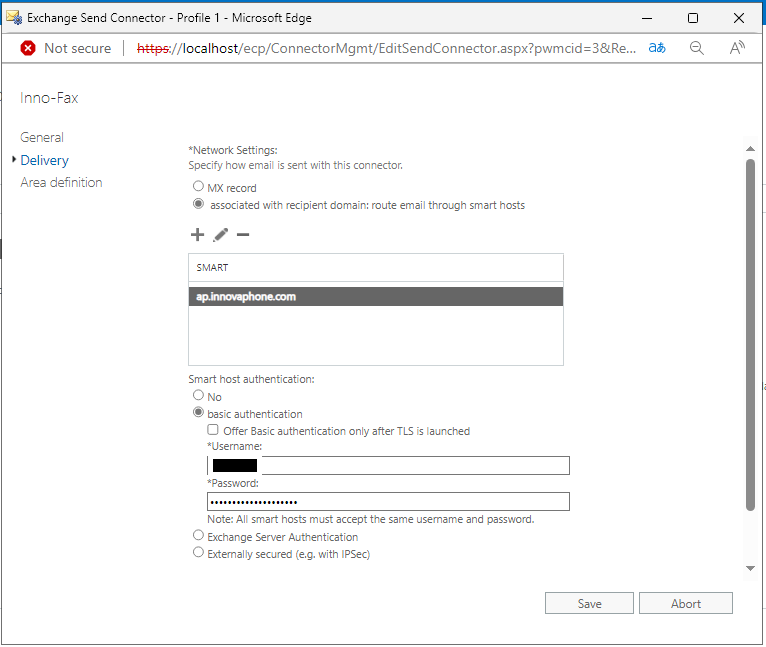Select Externally secured (e.g. with IPSec)
766x647 pixels.
pos(198,552)
